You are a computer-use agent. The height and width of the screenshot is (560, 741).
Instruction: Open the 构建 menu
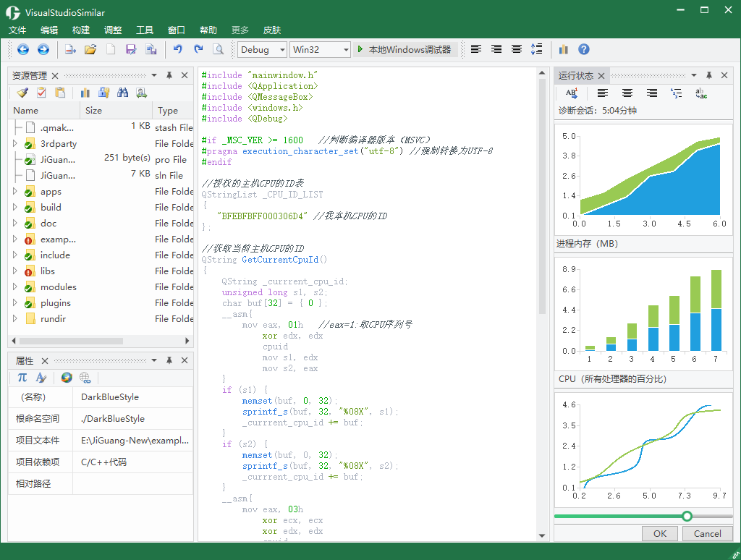(x=81, y=30)
